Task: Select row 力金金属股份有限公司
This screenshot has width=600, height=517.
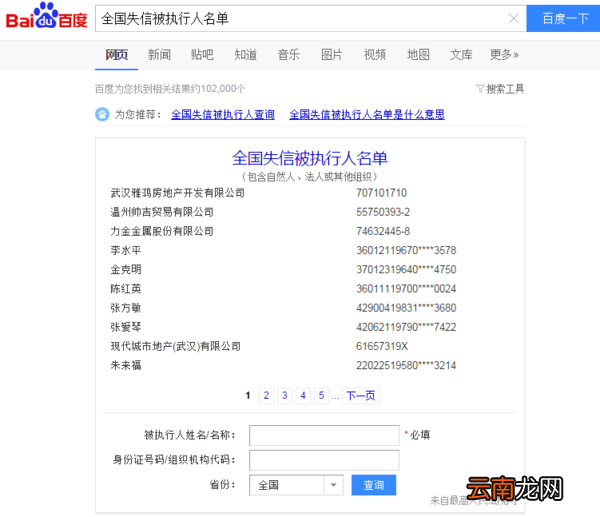Action: (162, 231)
